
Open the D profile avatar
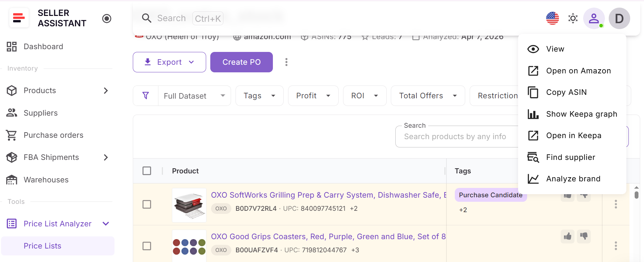click(x=619, y=18)
